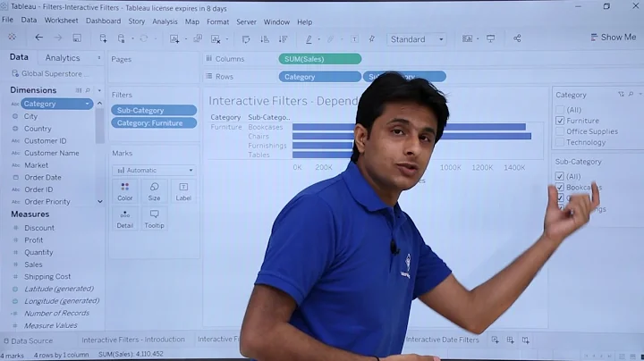This screenshot has height=361, width=644.
Task: Uncheck (All) in the Sub-Category filter
Action: pyautogui.click(x=559, y=176)
